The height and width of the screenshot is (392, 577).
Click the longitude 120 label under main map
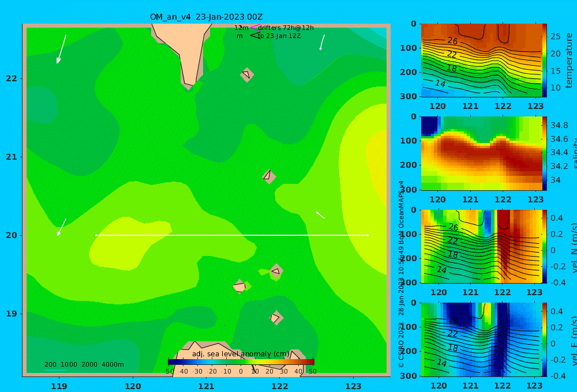pyautogui.click(x=133, y=386)
